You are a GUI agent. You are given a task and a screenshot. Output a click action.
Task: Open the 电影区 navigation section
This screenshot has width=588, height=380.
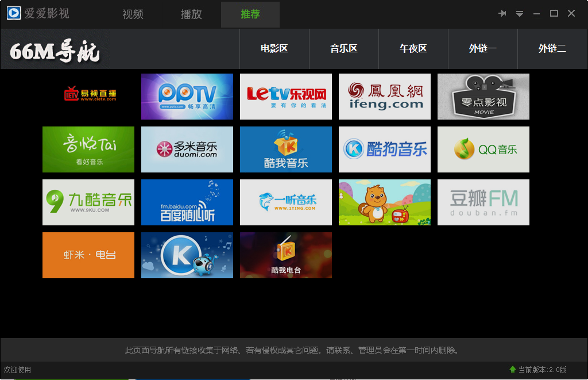[274, 49]
